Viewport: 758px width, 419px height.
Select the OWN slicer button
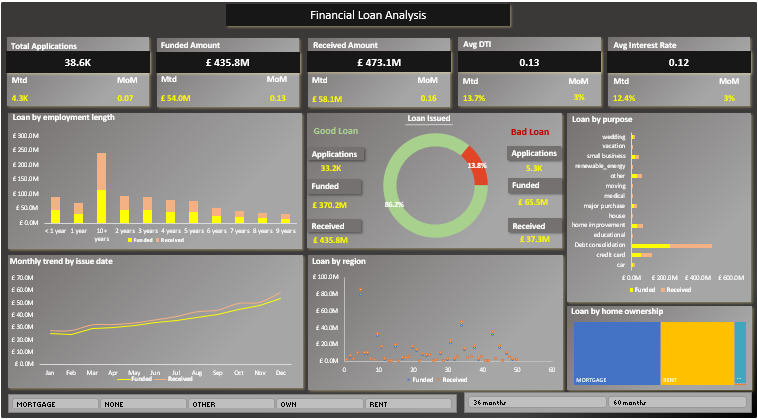click(320, 404)
